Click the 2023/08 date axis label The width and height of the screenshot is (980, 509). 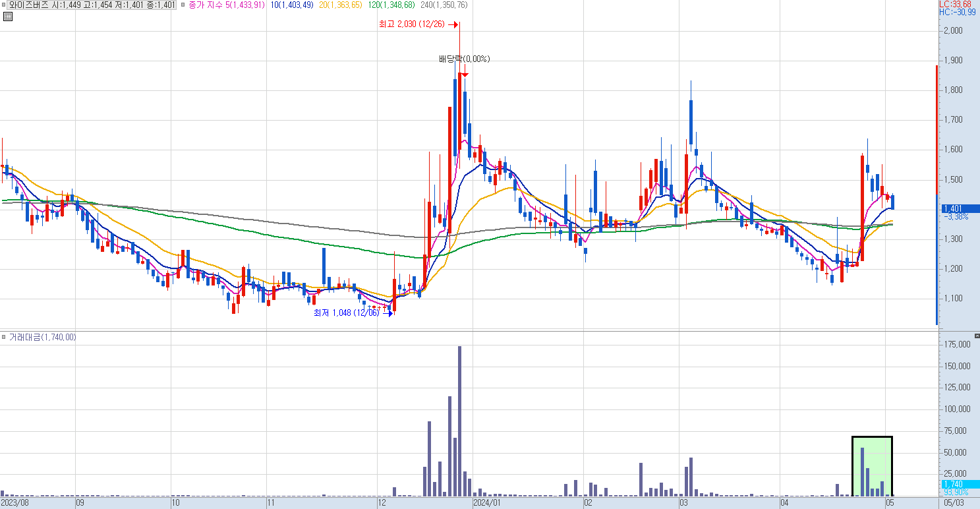15,502
